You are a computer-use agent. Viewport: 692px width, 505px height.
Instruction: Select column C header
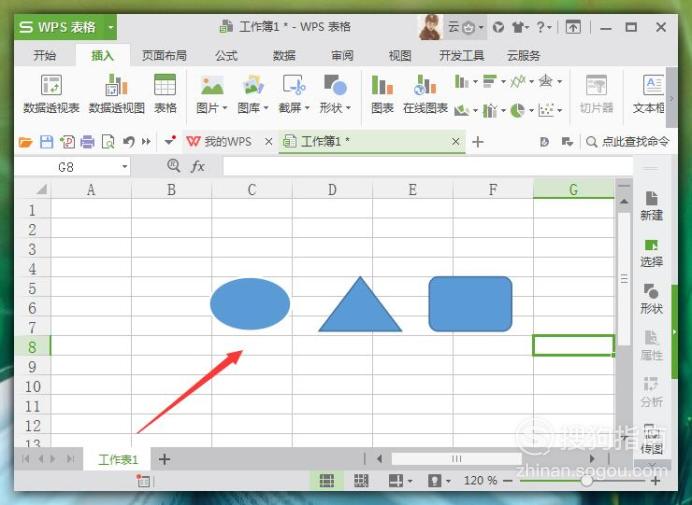tap(252, 190)
